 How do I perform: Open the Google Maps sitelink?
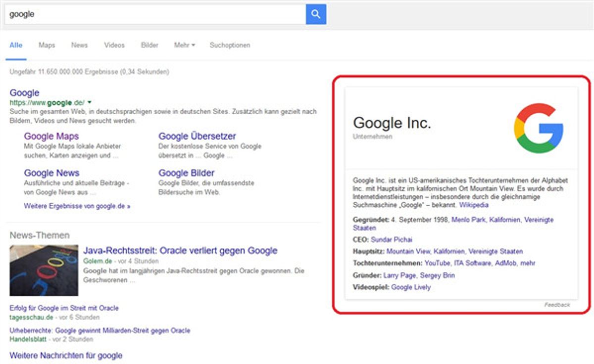51,136
